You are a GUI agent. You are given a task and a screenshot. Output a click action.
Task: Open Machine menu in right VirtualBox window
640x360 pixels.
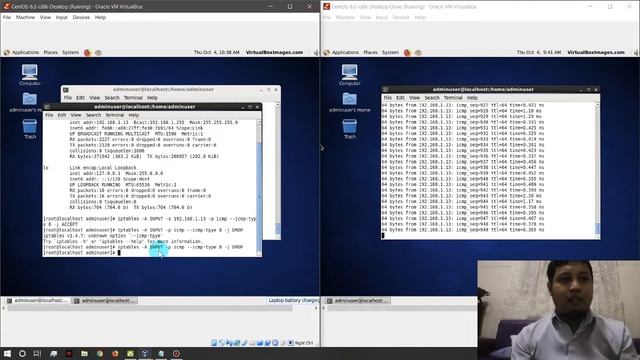[345, 18]
